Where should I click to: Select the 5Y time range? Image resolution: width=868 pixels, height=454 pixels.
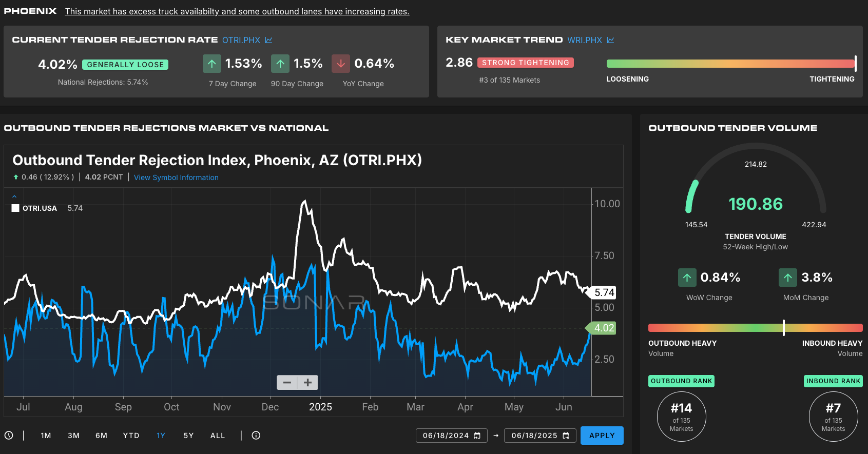pos(189,436)
